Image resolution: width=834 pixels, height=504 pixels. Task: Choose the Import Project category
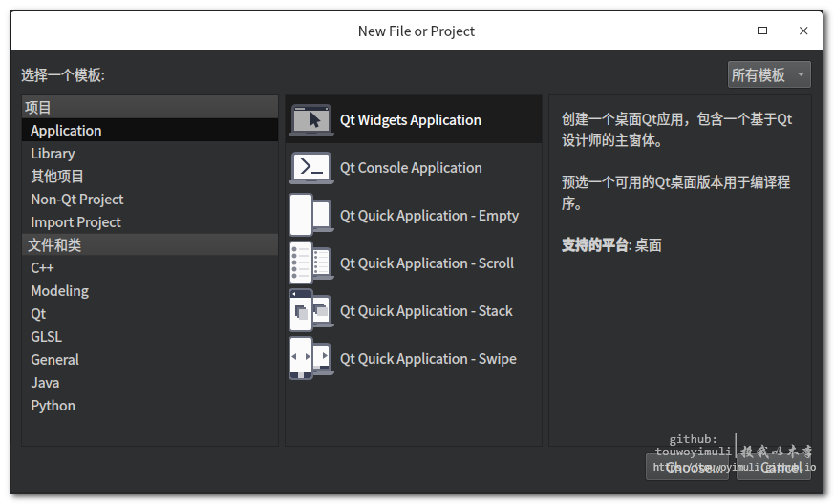pos(150,221)
